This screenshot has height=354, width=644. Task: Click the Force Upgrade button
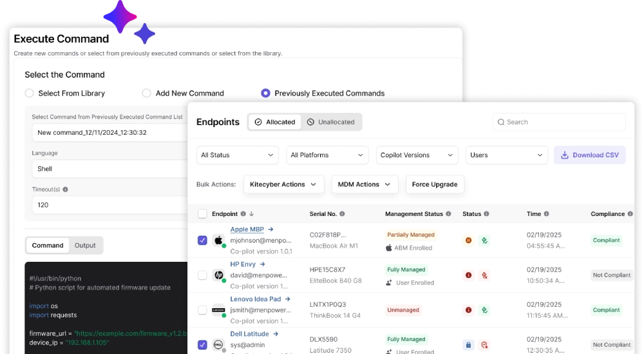[435, 184]
